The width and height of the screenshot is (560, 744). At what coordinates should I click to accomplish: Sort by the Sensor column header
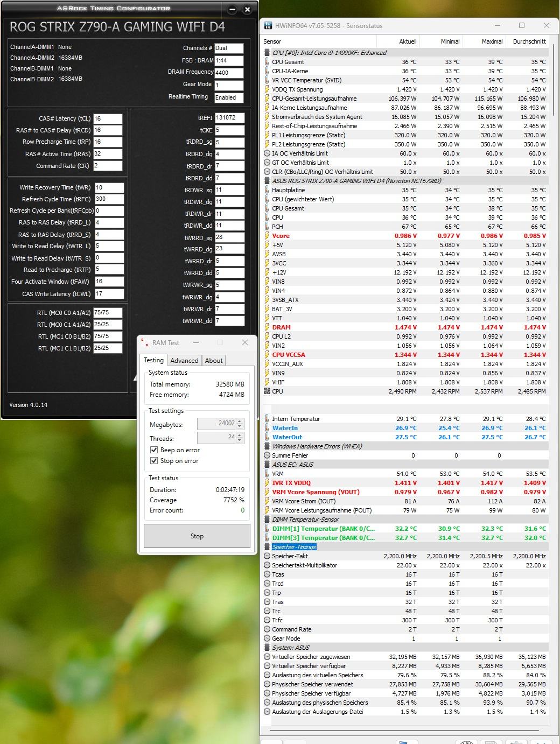(x=318, y=41)
